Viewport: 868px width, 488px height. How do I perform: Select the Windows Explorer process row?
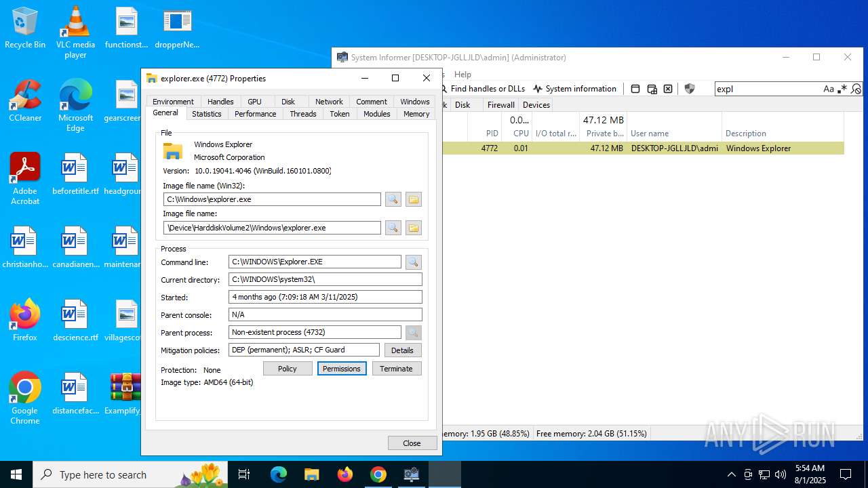(x=643, y=148)
